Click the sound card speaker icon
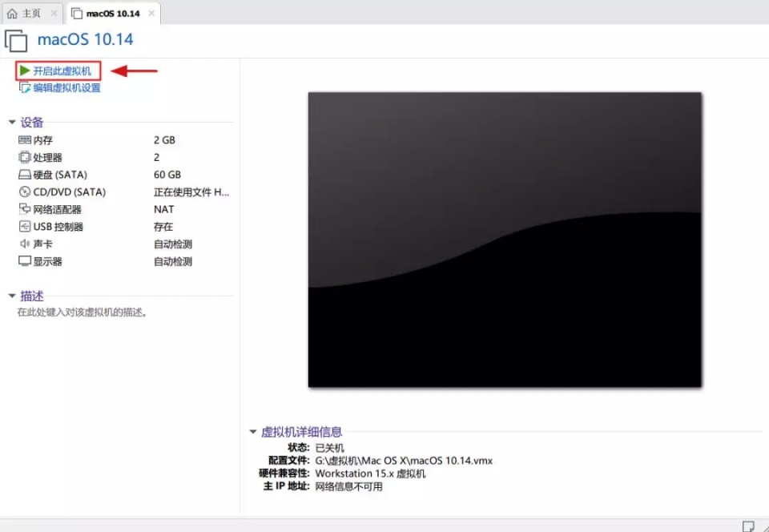 pos(25,244)
